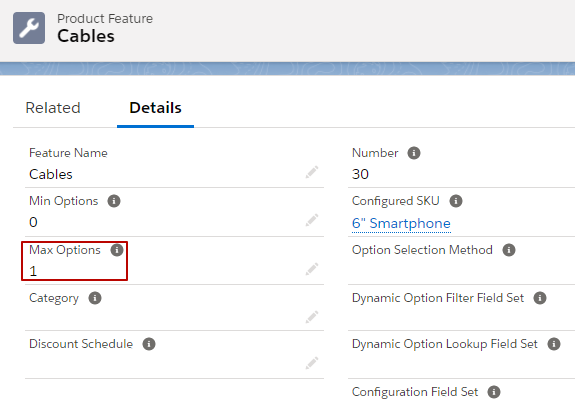Viewport: 575px width, 410px height.
Task: Click info icon beside Option Selection Method
Action: [509, 250]
